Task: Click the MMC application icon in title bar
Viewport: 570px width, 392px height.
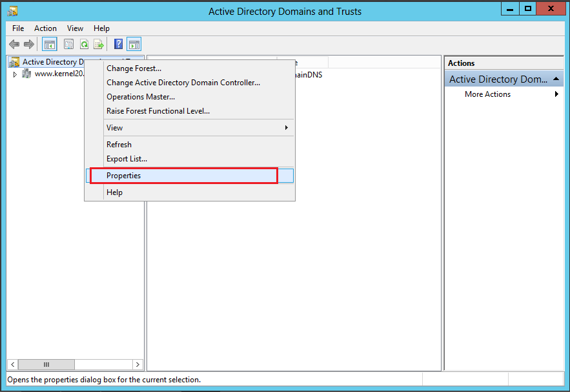Action: (12, 11)
